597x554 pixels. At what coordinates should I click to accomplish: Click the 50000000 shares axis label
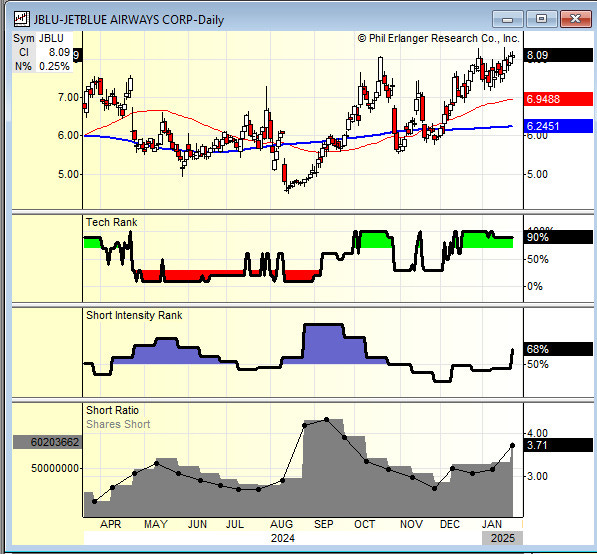point(55,468)
